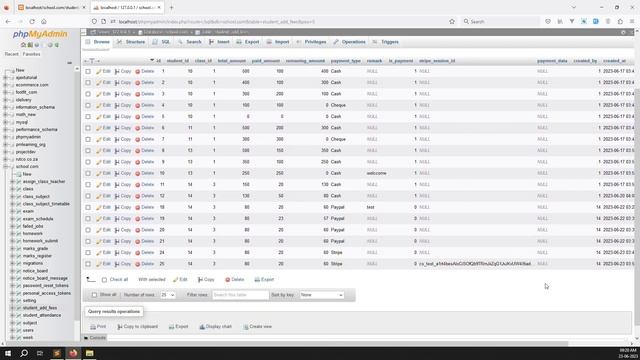Open a new browser tab
The height and width of the screenshot is (360, 640).
(x=171, y=7)
